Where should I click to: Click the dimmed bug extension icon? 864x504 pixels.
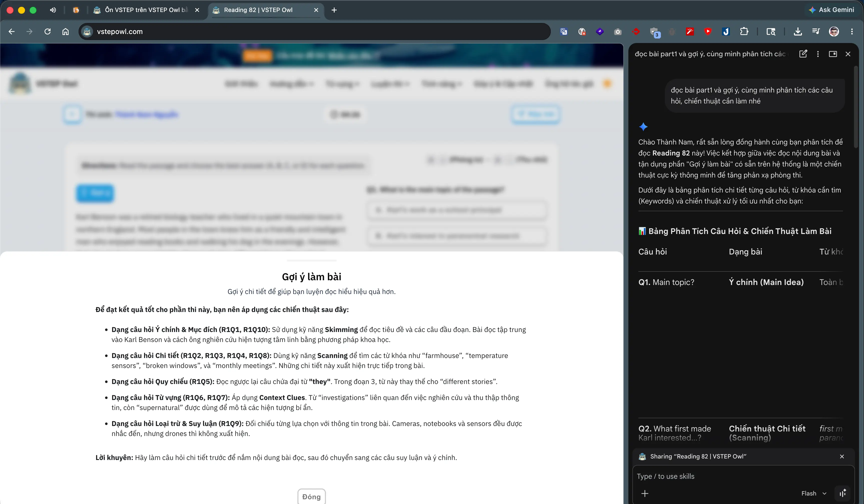point(672,31)
